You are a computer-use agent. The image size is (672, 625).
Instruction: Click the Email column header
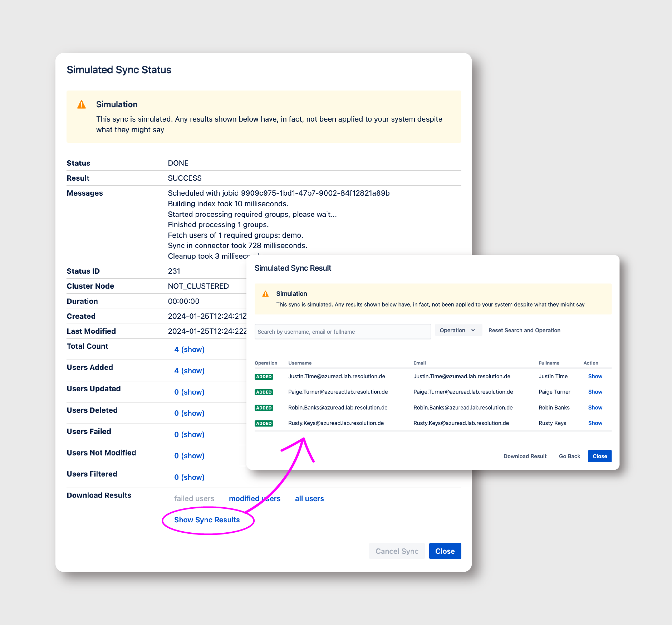point(420,363)
